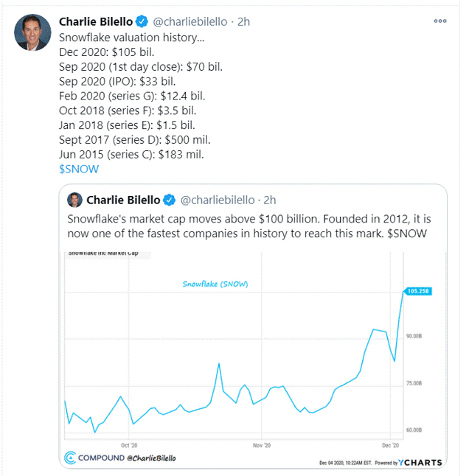Click the "Dec 2020: $105 bil." text line
Viewport: 469px width, 476px height.
(112, 52)
